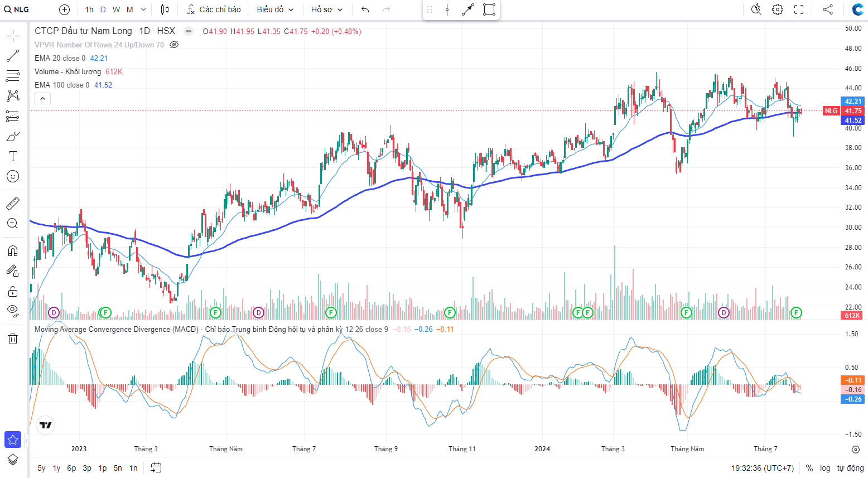Image resolution: width=868 pixels, height=478 pixels.
Task: Select the trend line tool in left sidebar
Action: coord(13,56)
